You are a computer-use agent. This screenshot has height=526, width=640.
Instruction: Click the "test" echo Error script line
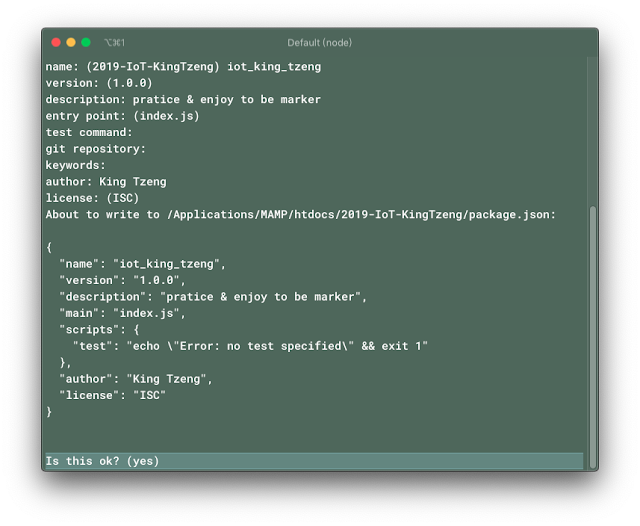(x=250, y=346)
